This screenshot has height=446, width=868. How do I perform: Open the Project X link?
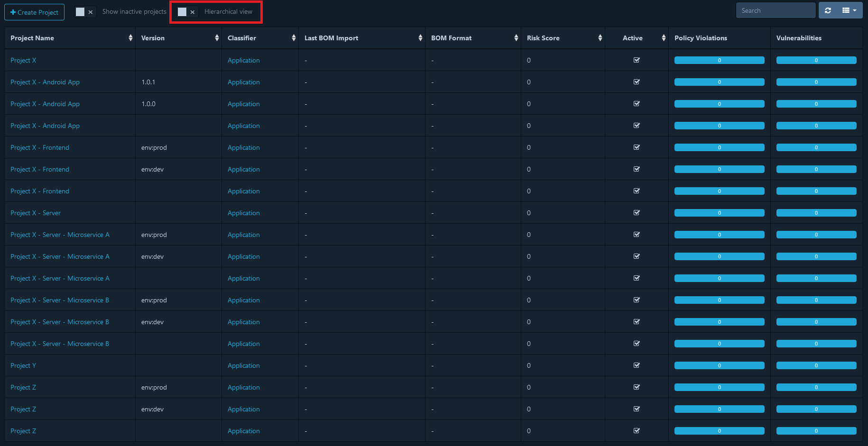coord(23,60)
